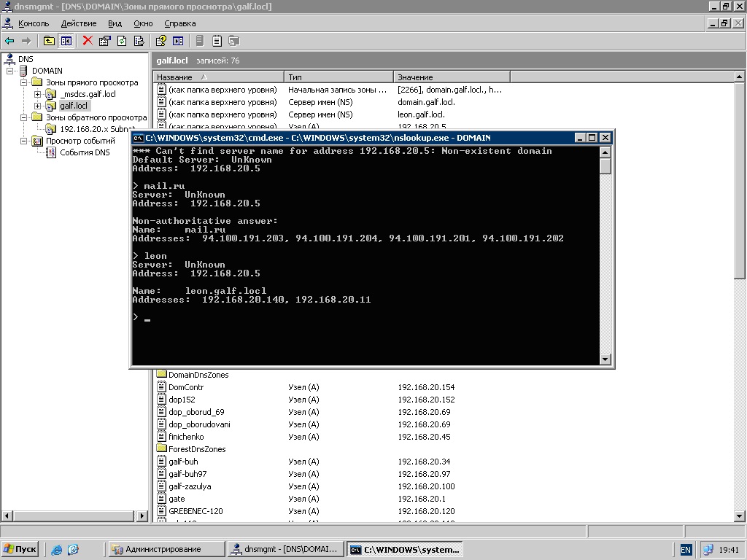This screenshot has width=747, height=560.
Task: Select galf.locl zone in tree
Action: [x=74, y=106]
